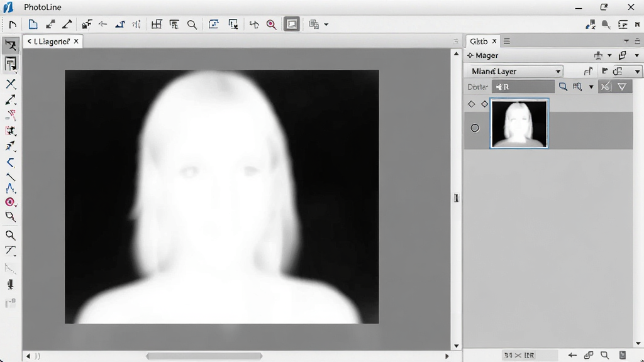Select the pink circular target tool
Image resolution: width=644 pixels, height=362 pixels.
tap(10, 202)
